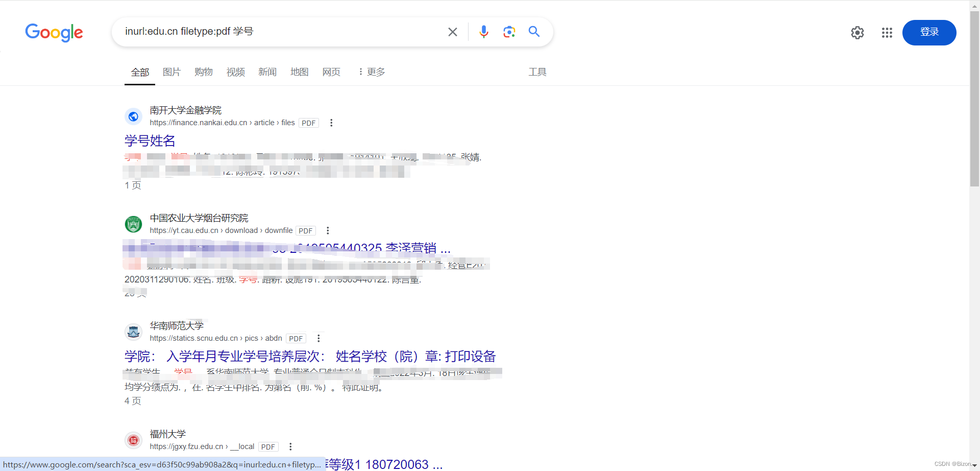
Task: Click the magnifying glass search icon
Action: tap(534, 31)
